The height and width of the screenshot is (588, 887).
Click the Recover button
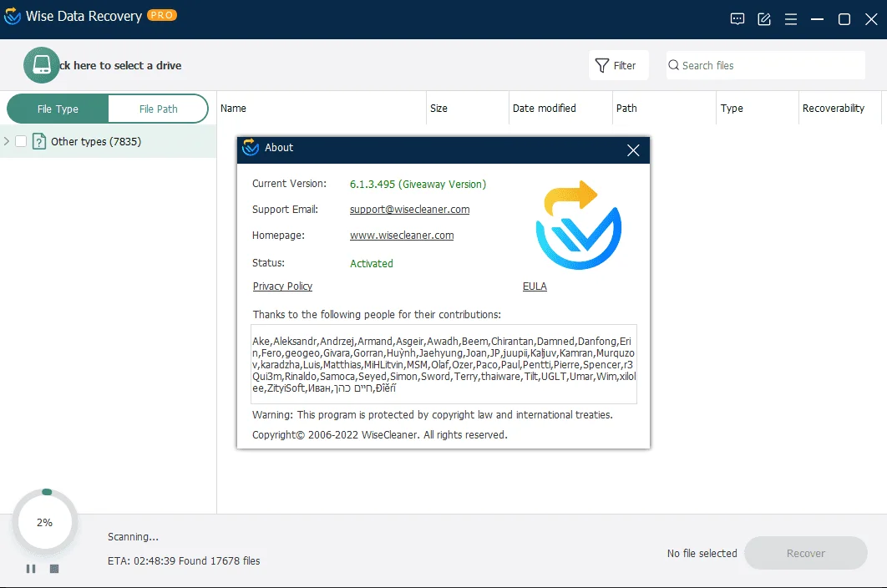click(805, 553)
